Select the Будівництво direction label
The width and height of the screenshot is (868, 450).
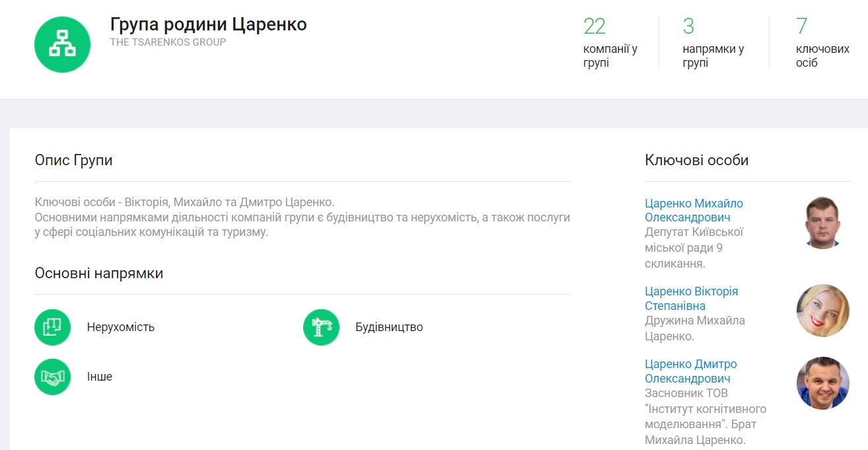coord(389,327)
